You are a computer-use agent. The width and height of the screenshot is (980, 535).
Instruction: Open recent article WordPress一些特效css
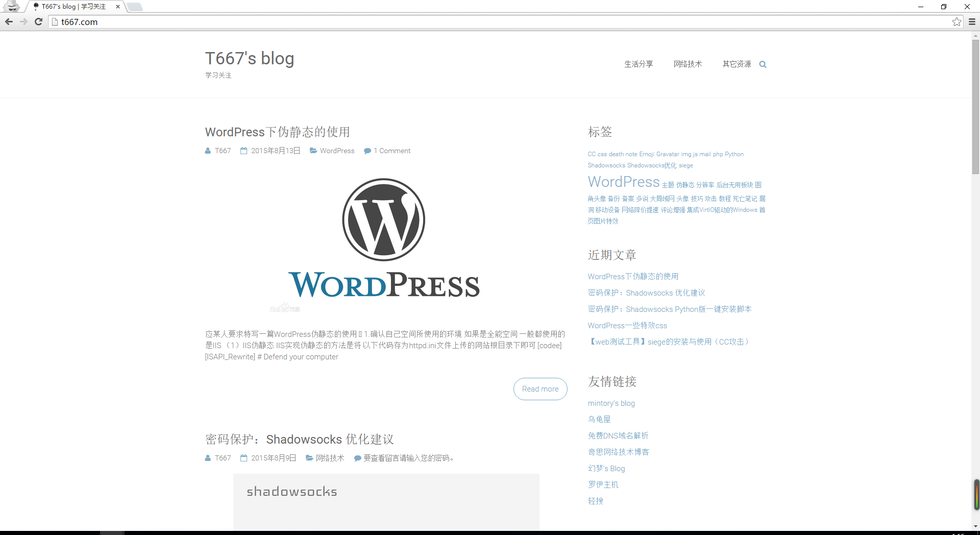click(x=627, y=325)
